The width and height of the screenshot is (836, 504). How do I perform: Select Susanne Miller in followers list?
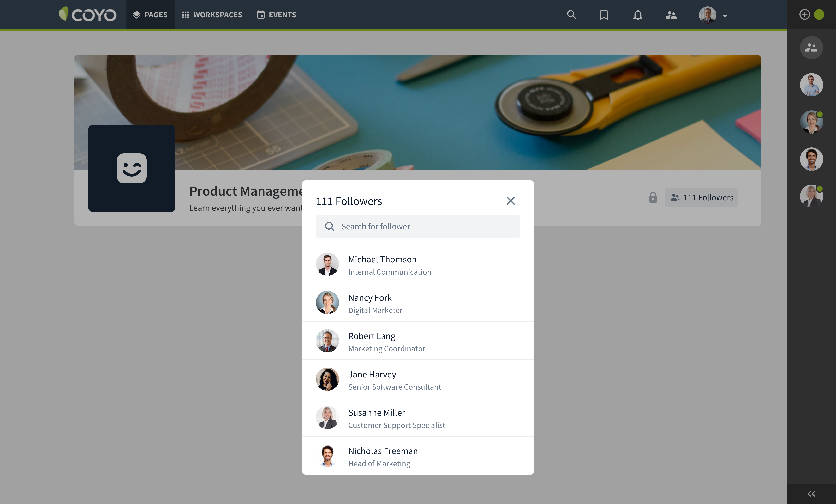(x=418, y=418)
